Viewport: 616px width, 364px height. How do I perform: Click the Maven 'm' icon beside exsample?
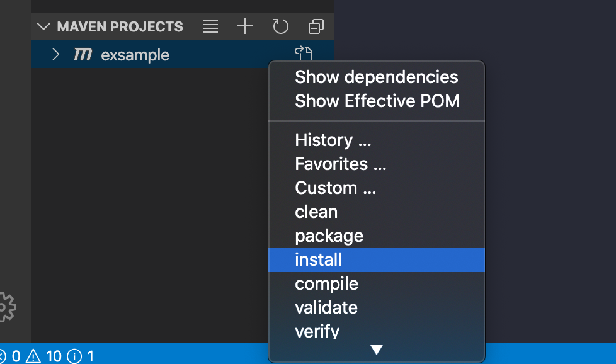click(83, 55)
